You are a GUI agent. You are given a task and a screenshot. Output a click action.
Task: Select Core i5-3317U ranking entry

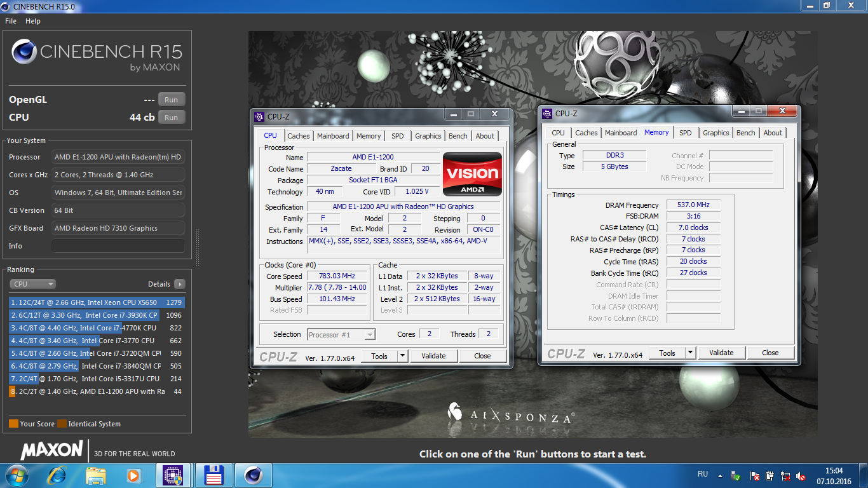click(x=97, y=379)
